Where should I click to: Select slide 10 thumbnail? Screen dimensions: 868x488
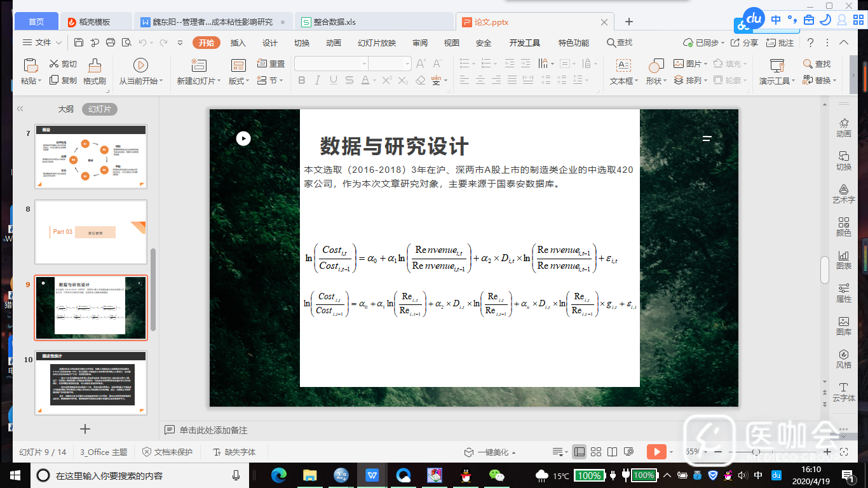(x=91, y=383)
